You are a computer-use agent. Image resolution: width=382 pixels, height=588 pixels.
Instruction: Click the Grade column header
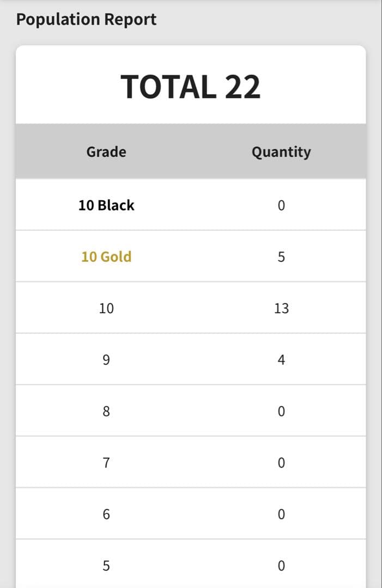106,151
